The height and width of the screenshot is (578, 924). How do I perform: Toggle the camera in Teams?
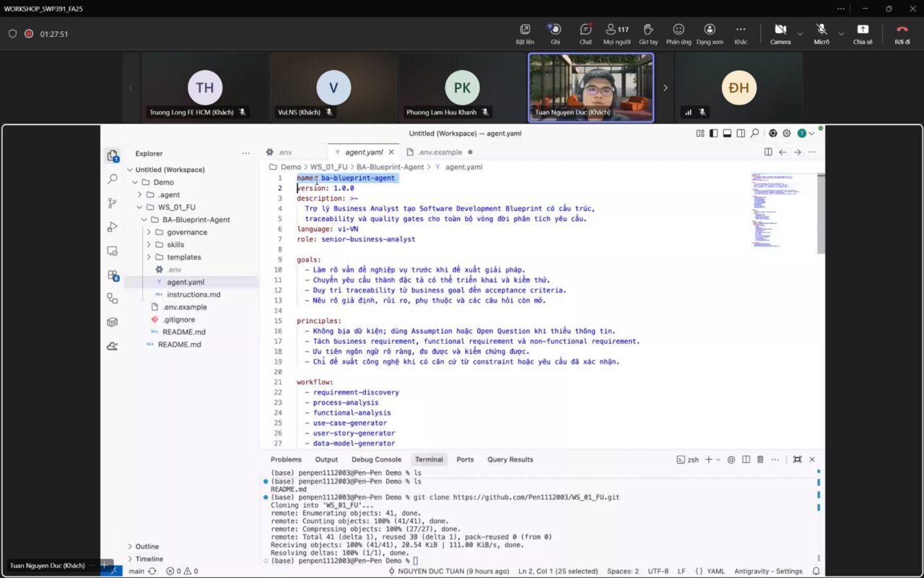coord(780,33)
